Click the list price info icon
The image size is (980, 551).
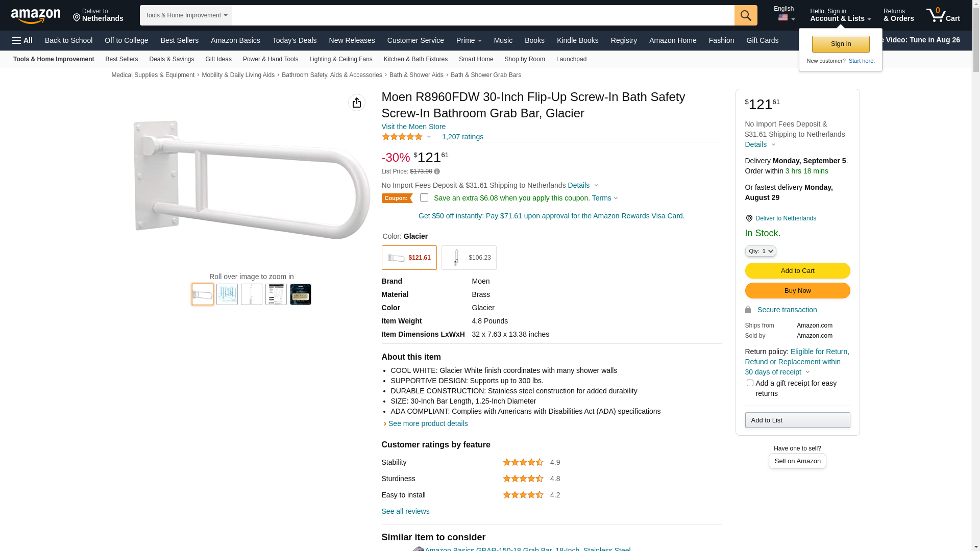click(437, 172)
